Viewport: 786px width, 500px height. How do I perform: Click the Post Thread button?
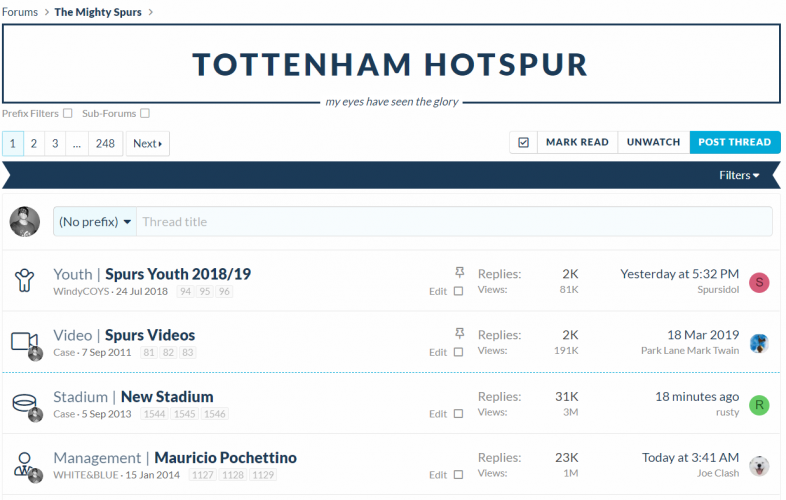pos(734,142)
